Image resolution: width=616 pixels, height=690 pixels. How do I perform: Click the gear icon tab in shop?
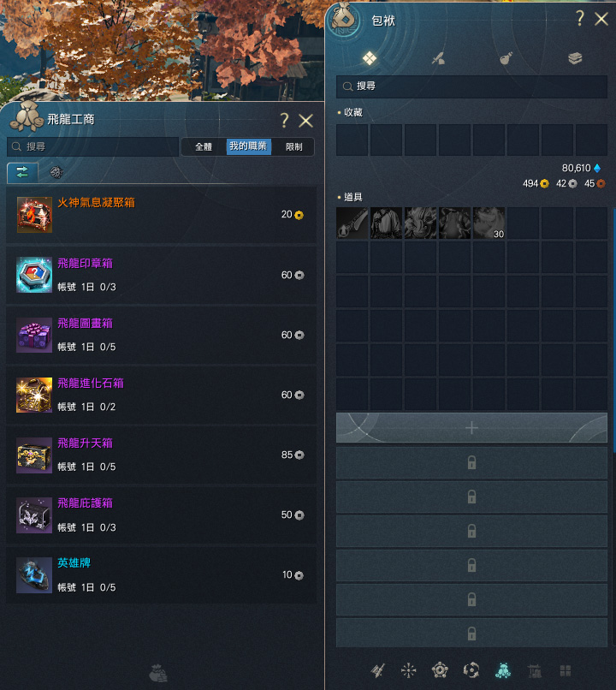coord(56,172)
